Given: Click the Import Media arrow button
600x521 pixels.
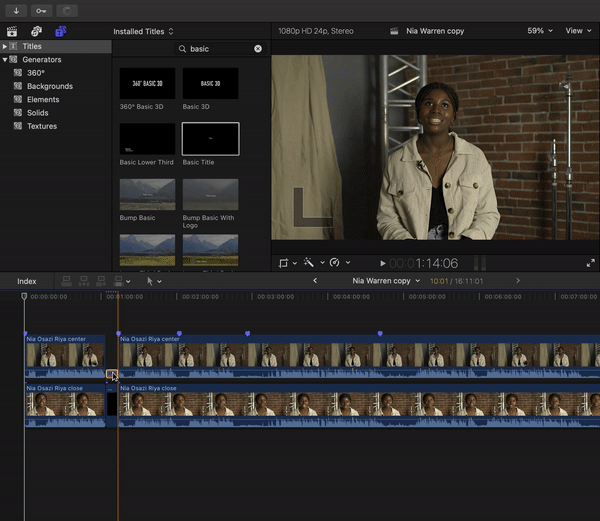Looking at the screenshot, I should click(16, 10).
